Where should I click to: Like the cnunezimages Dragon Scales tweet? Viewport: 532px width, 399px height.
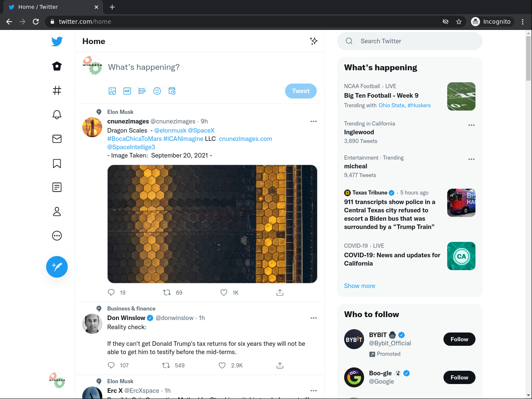point(224,293)
